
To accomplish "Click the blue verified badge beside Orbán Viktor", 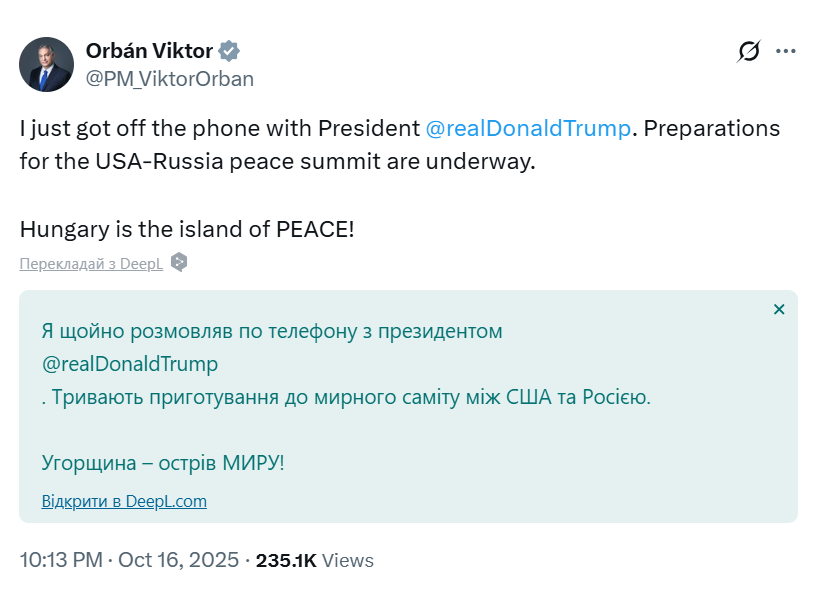I will (231, 50).
